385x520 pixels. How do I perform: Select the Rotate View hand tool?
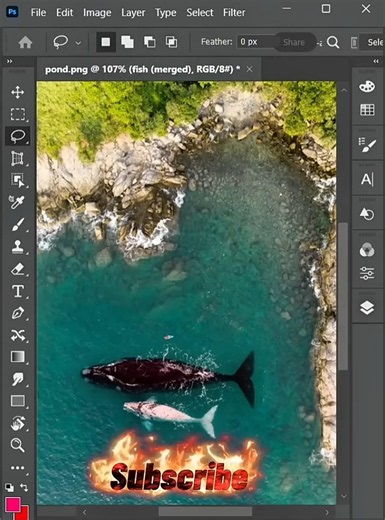tap(18, 423)
